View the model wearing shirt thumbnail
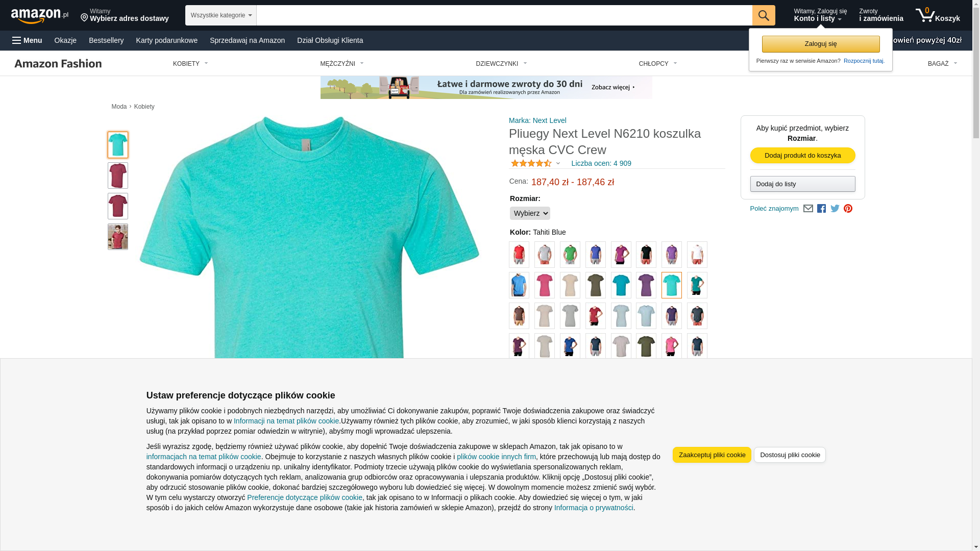The image size is (980, 551). pos(118,237)
